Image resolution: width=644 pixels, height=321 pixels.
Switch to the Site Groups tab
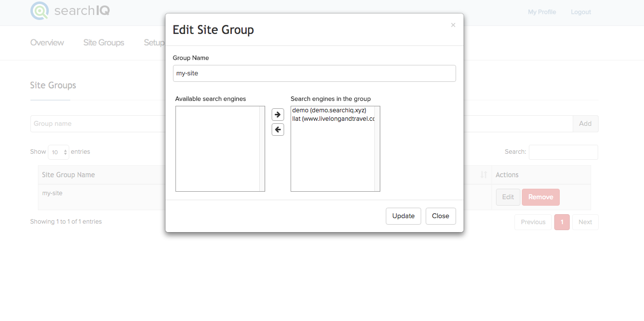(x=104, y=43)
